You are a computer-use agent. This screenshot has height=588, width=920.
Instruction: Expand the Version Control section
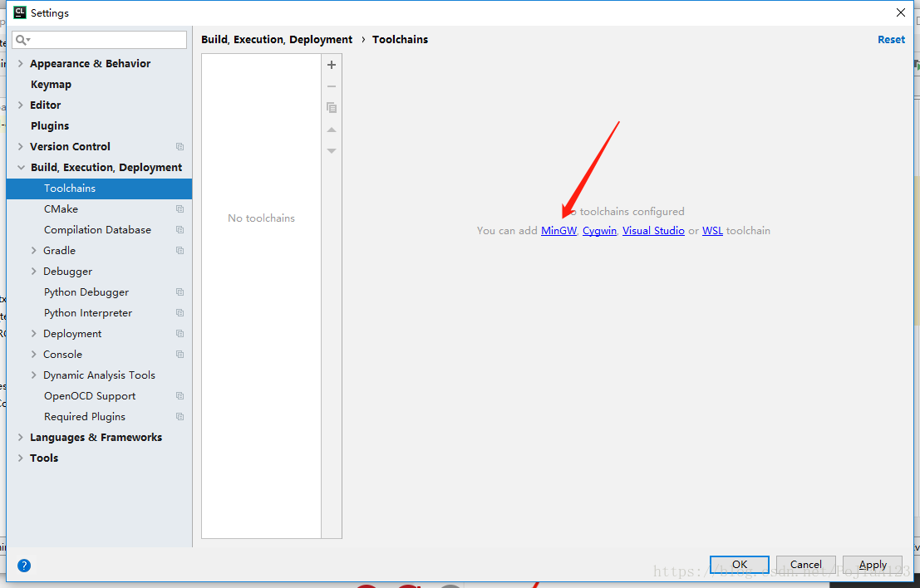click(x=21, y=146)
